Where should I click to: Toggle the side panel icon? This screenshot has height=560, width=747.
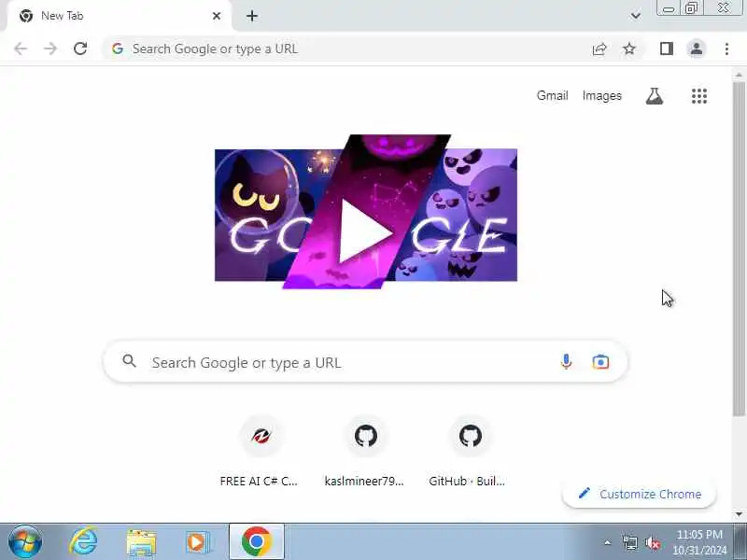[666, 49]
